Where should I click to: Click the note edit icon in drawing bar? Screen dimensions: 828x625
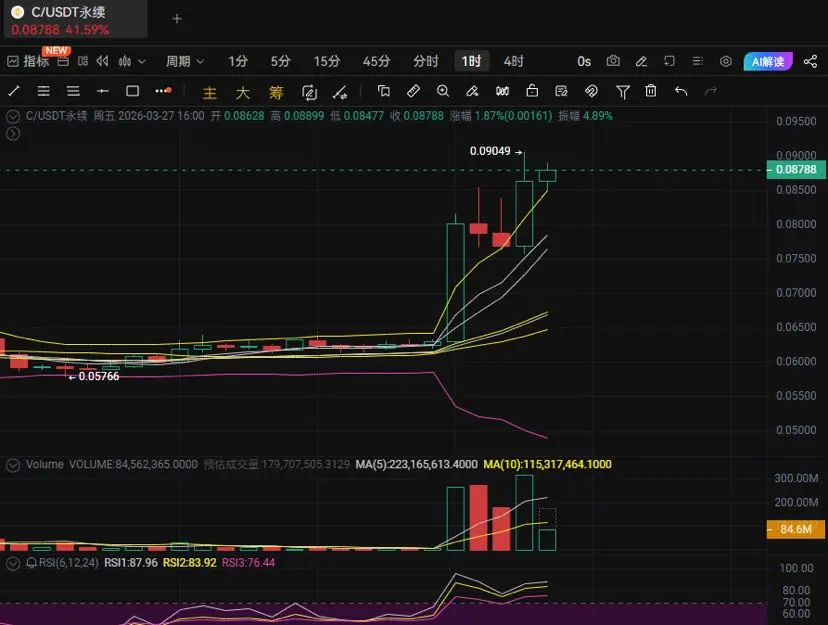561,91
